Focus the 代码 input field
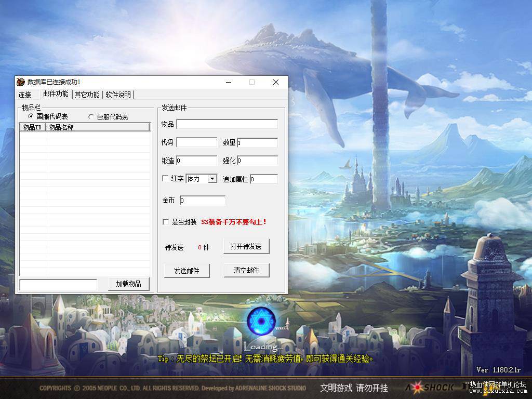Screen dimensions: 532x399 point(197,142)
